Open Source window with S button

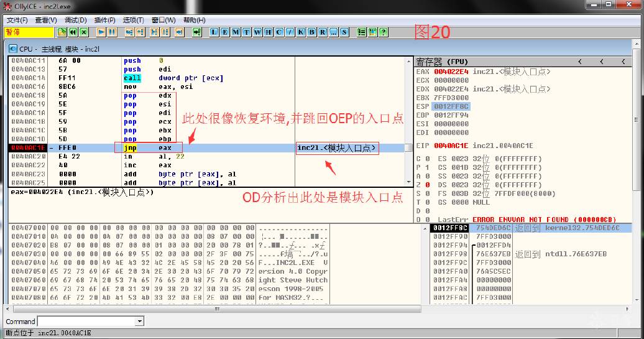tap(344, 32)
